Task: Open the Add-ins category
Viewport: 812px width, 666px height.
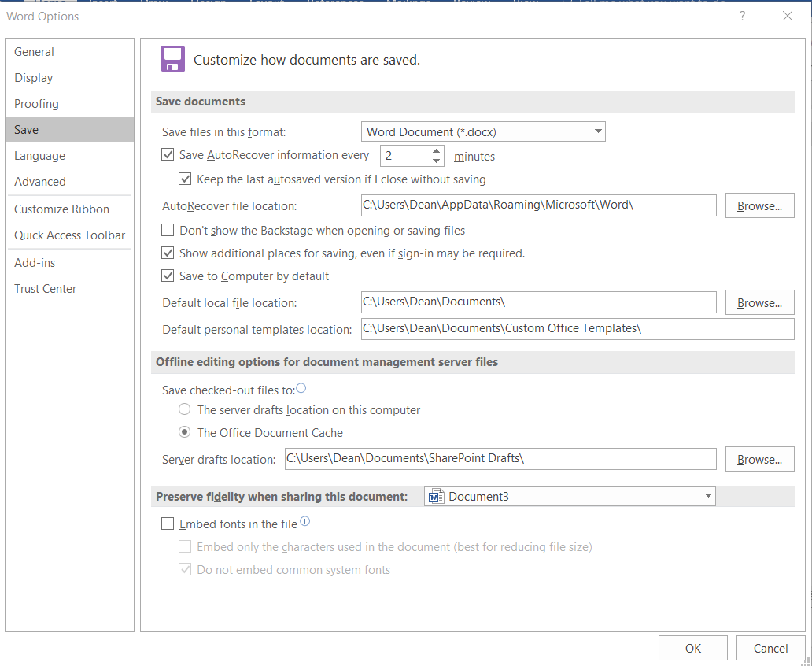Action: 69,263
